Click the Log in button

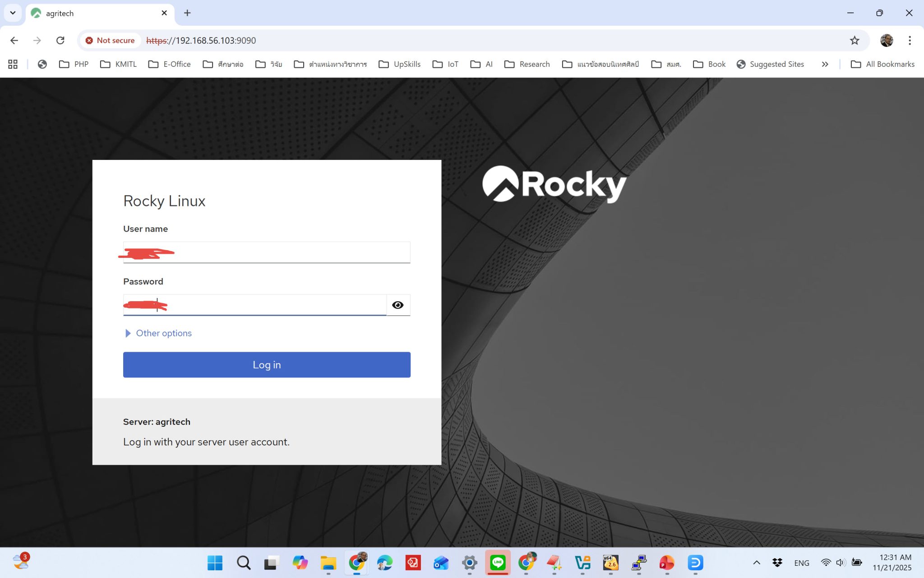[266, 364]
